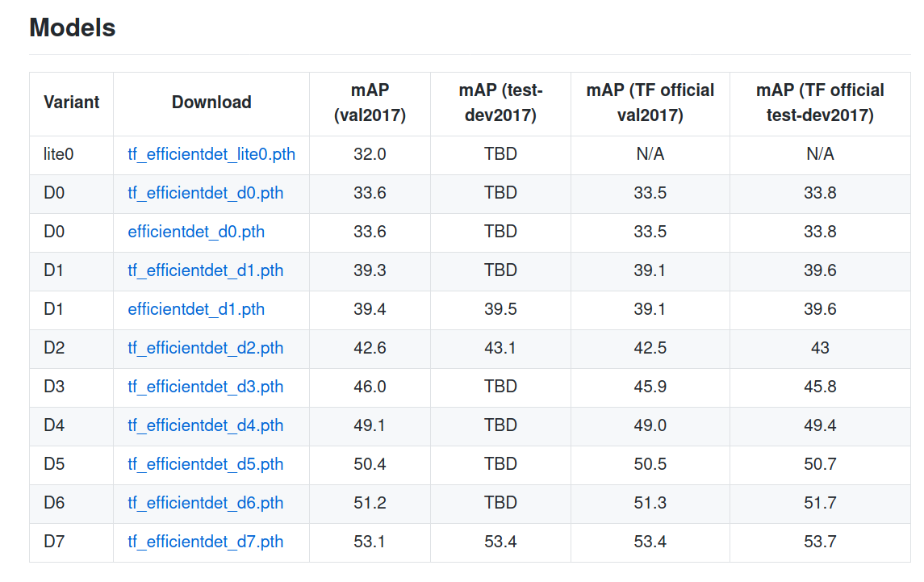Screen dimensions: 924x582
Task: Click the "mAP (val2017)" column header
Action: [370, 103]
